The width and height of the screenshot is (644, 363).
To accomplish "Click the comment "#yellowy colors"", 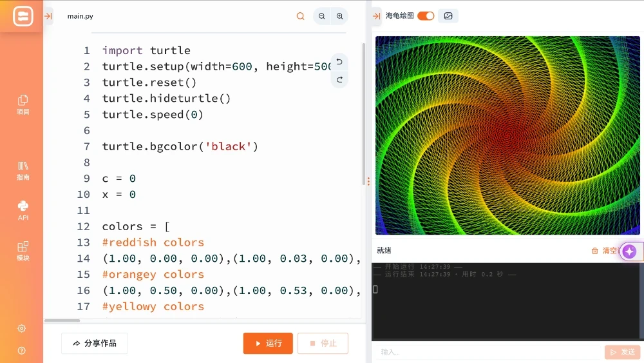I will tap(153, 307).
